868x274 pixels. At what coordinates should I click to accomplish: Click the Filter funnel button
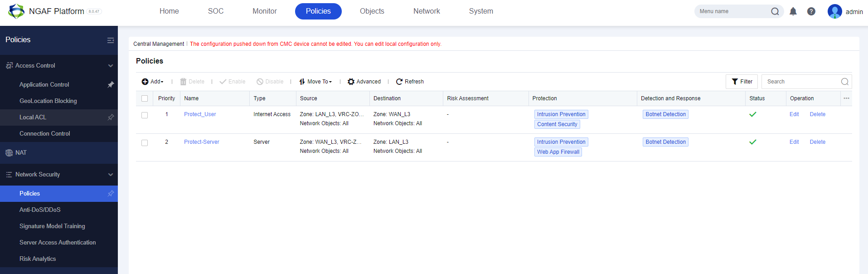(x=742, y=82)
